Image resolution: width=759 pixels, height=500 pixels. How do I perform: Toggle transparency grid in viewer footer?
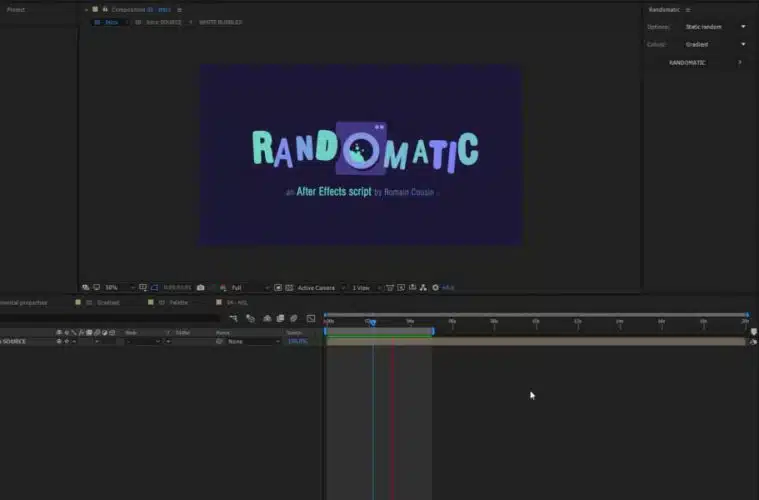[x=288, y=288]
